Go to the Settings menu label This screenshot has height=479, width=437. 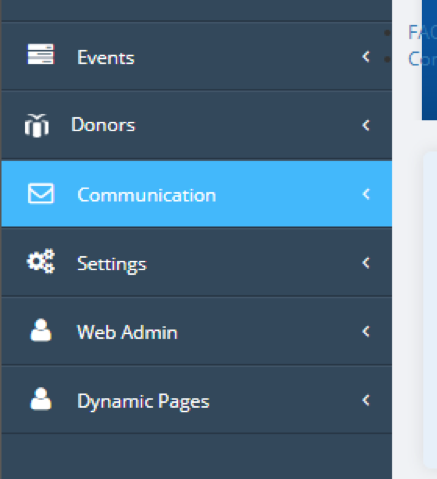click(x=112, y=264)
